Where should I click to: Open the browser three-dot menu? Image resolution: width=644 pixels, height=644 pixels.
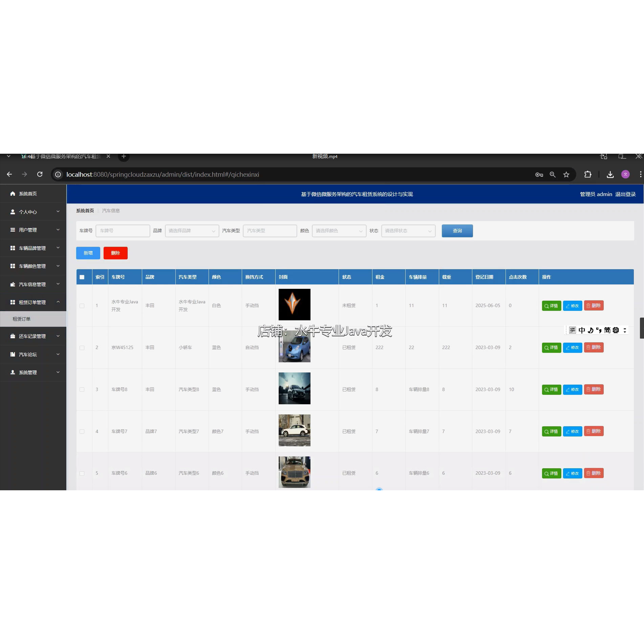(x=640, y=174)
